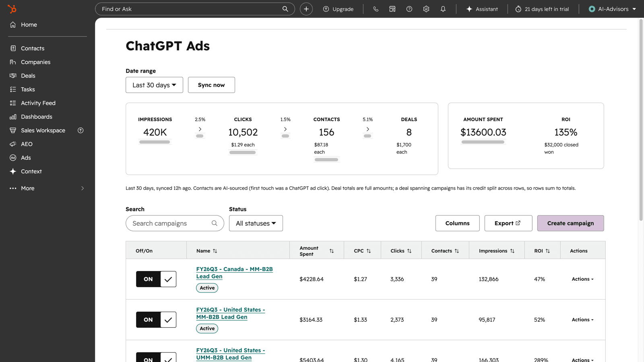Image resolution: width=644 pixels, height=362 pixels.
Task: Click the AI-Advisors account avatar
Action: [592, 9]
